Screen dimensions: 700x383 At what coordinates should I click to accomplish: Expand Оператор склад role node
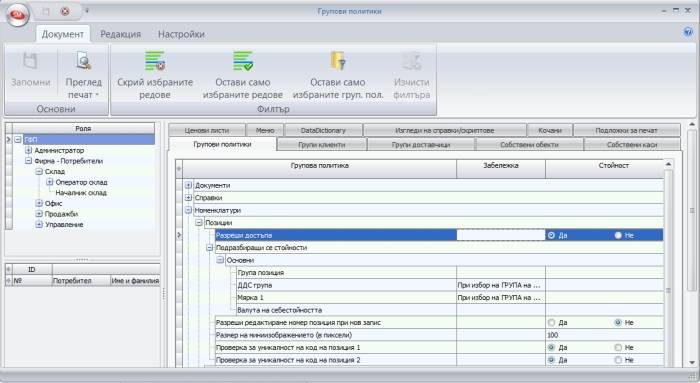pos(50,182)
